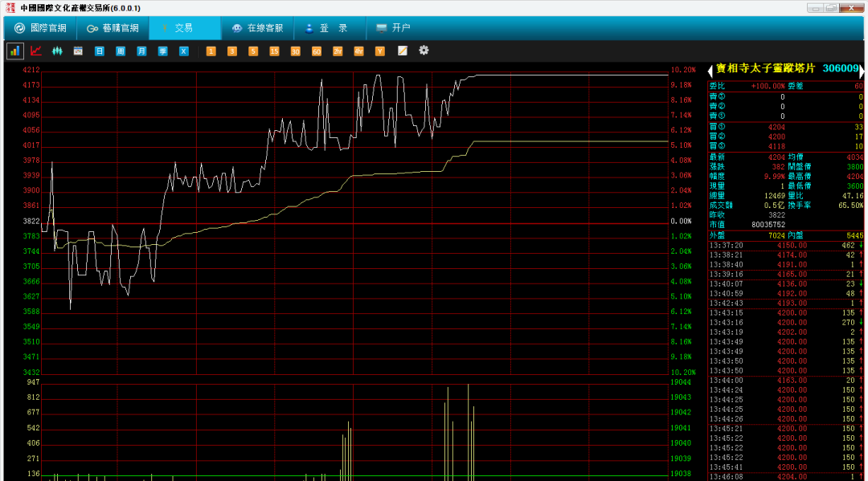868x481 pixels.
Task: Open the 藝購官網 tab
Action: [x=113, y=27]
